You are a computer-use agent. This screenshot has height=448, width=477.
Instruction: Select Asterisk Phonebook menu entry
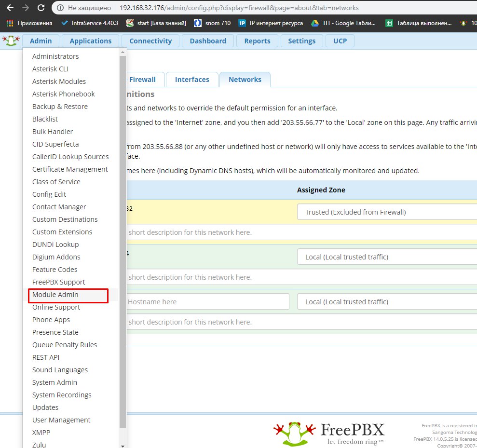pos(64,94)
